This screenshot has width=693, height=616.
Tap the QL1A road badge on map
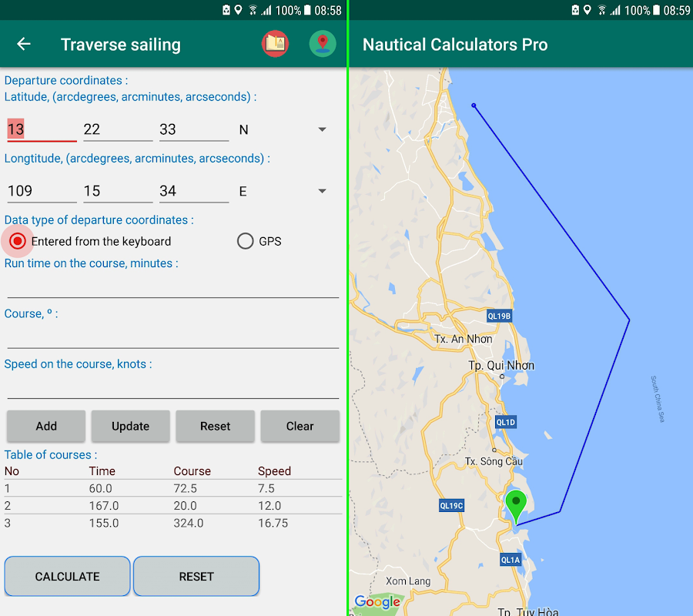point(511,560)
